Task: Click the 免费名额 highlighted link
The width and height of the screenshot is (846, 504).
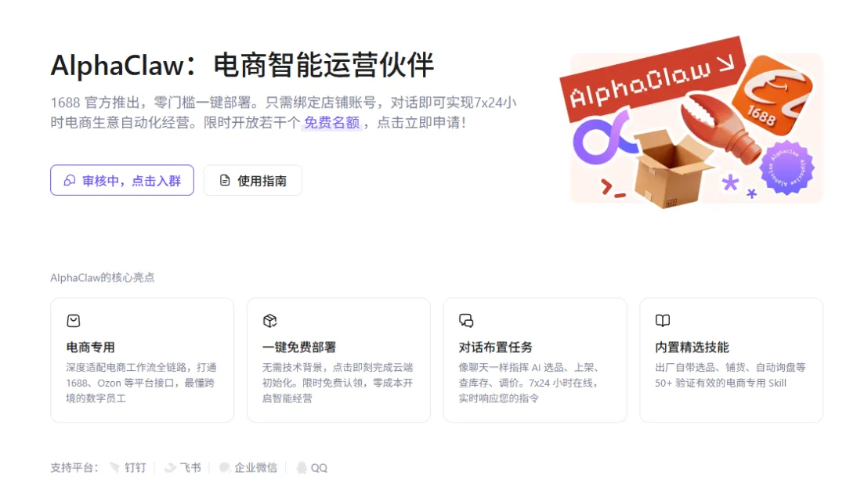Action: (331, 122)
